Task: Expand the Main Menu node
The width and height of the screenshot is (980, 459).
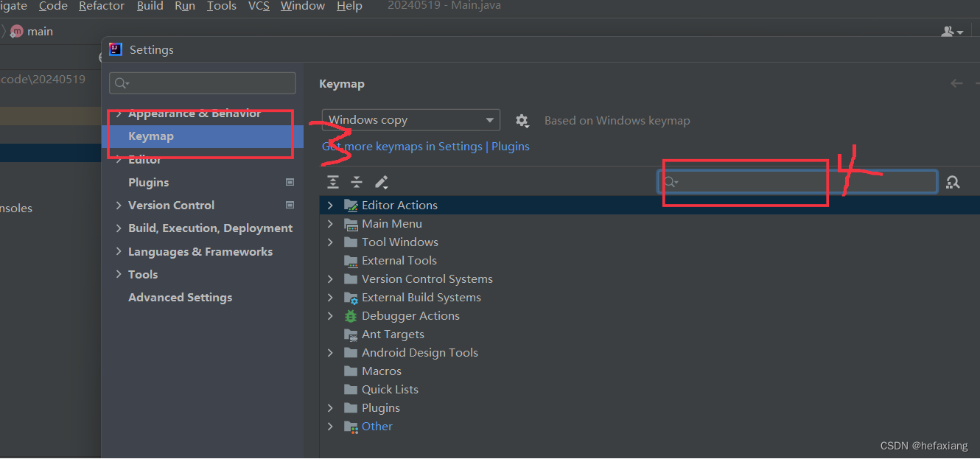Action: click(x=330, y=224)
